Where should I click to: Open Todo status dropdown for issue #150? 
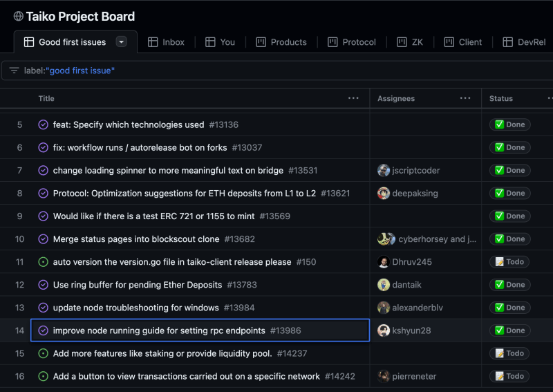point(509,262)
